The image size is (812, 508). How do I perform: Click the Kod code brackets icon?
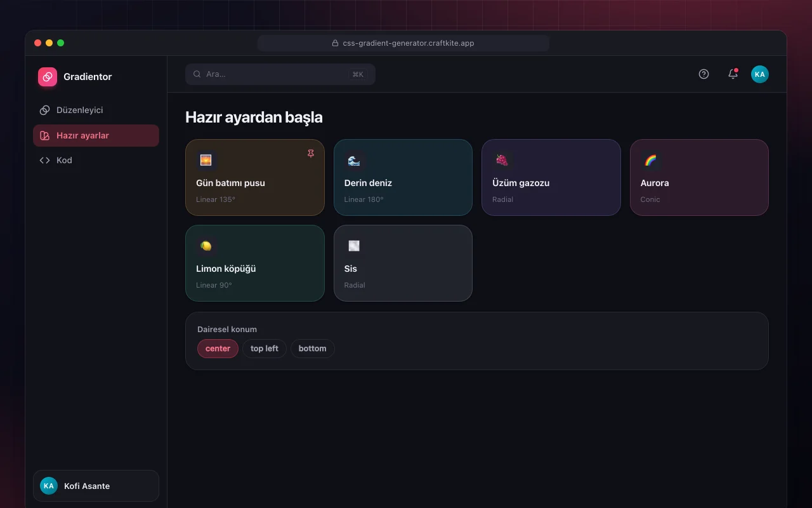pyautogui.click(x=44, y=161)
